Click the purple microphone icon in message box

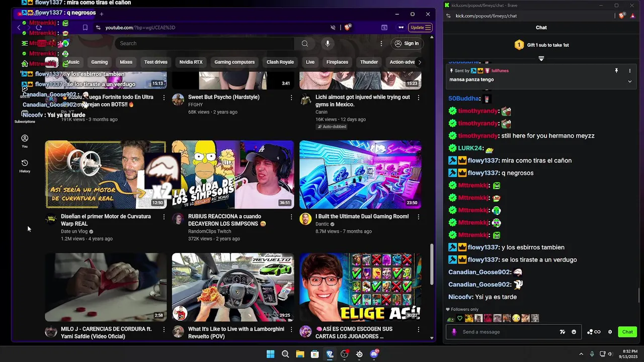[x=454, y=332]
